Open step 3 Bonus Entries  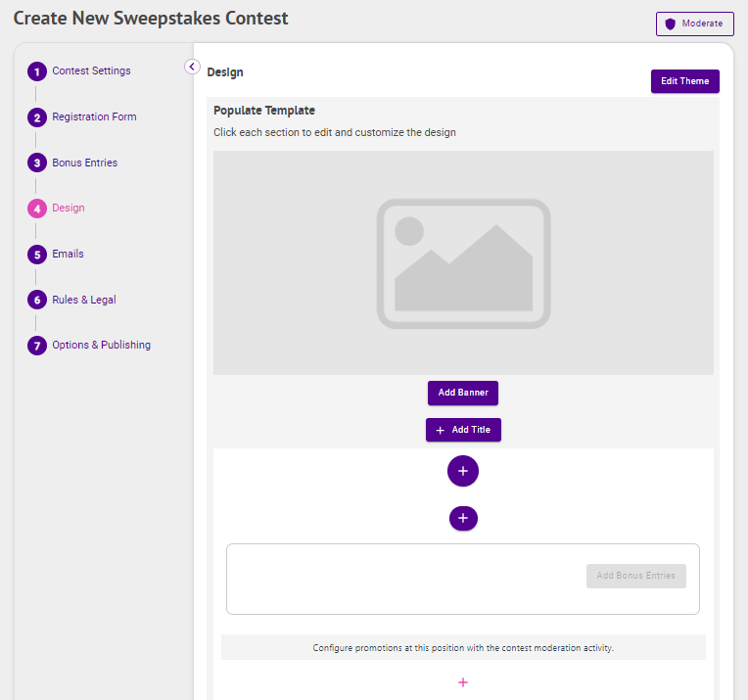point(84,163)
